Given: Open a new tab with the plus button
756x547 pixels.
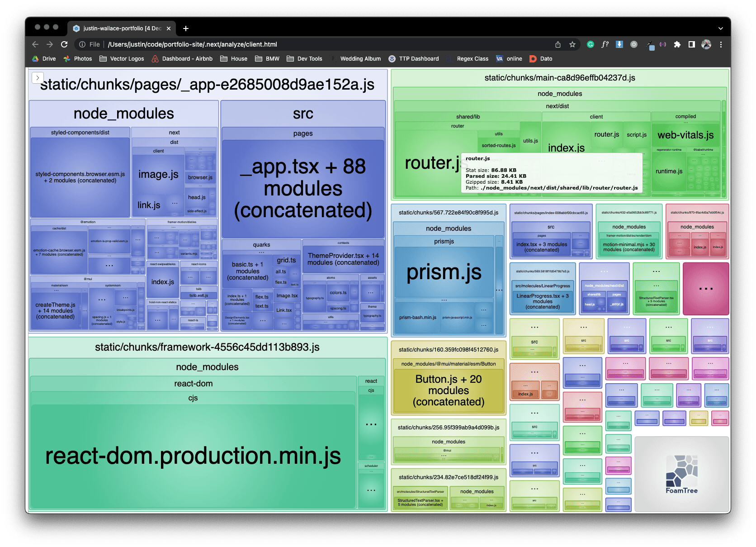Looking at the screenshot, I should pyautogui.click(x=185, y=28).
